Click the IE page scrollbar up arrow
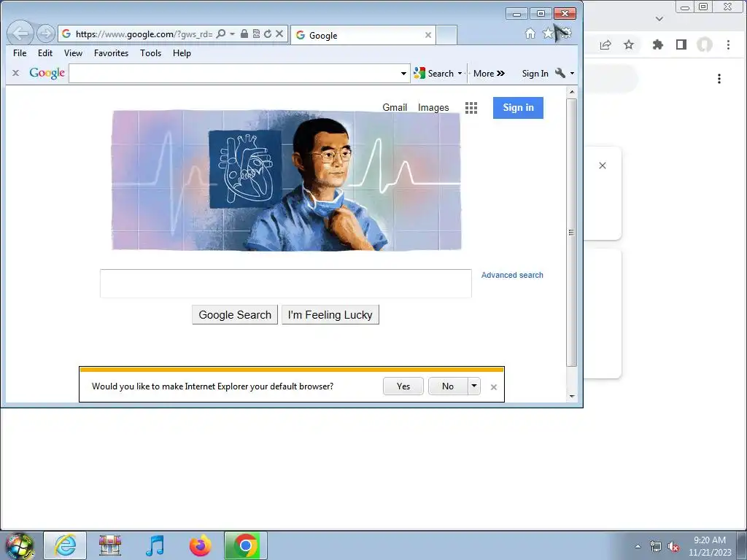Screen dimensions: 747x560 pos(572,91)
